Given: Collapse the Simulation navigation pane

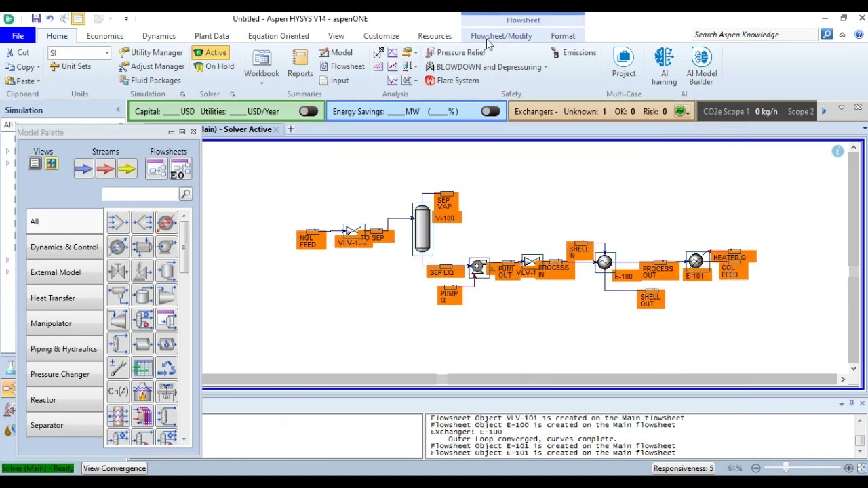Looking at the screenshot, I should click(118, 110).
